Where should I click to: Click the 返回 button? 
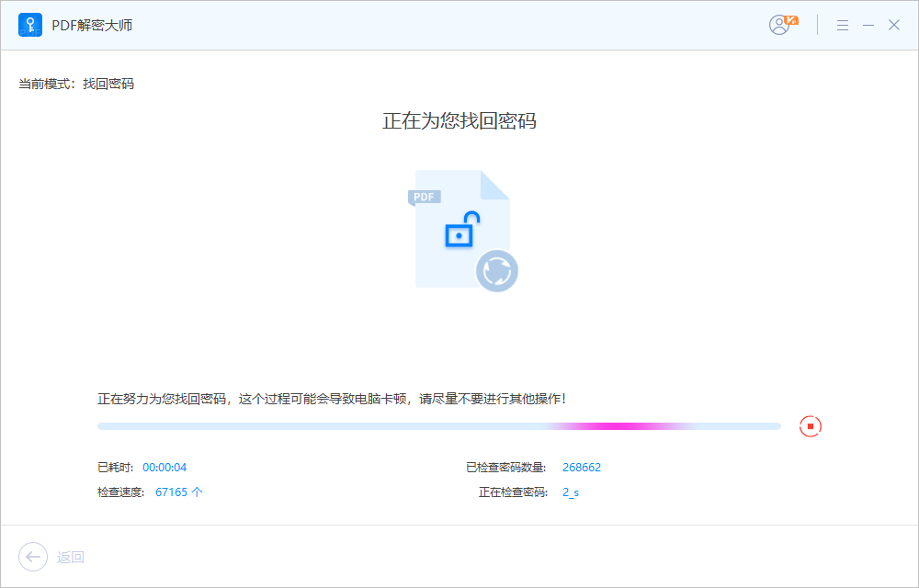(x=71, y=557)
